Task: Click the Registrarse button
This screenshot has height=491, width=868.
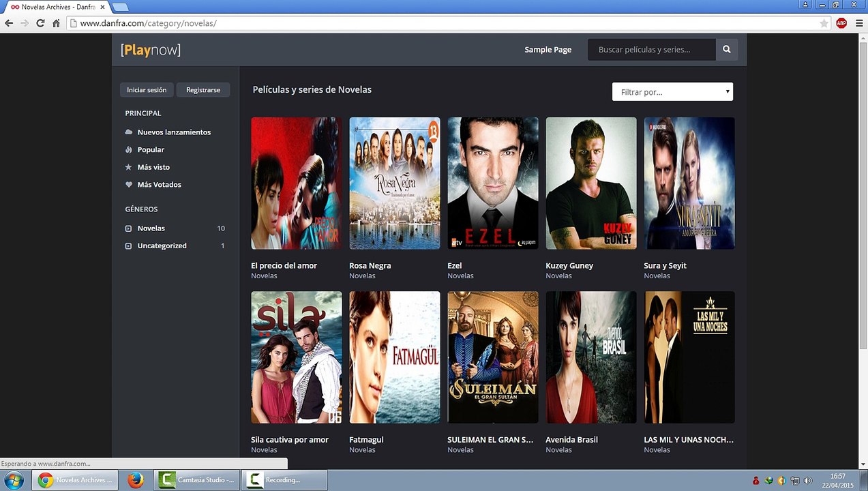Action: [x=203, y=90]
